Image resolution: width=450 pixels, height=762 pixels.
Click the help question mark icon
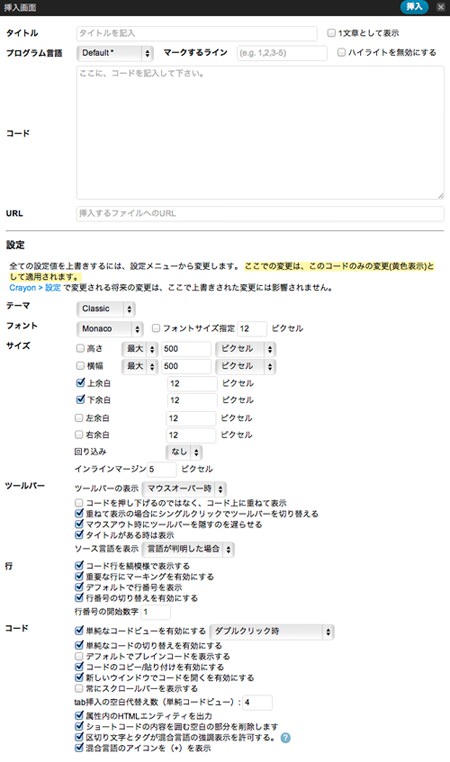[286, 738]
